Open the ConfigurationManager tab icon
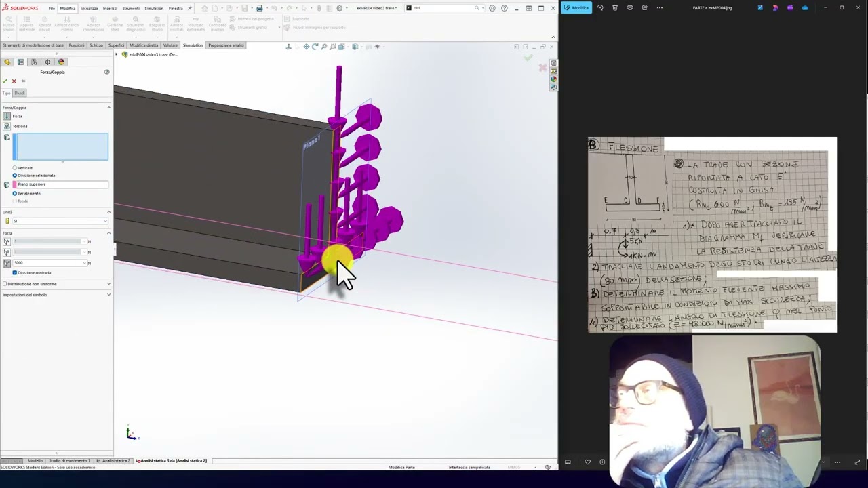 point(34,62)
